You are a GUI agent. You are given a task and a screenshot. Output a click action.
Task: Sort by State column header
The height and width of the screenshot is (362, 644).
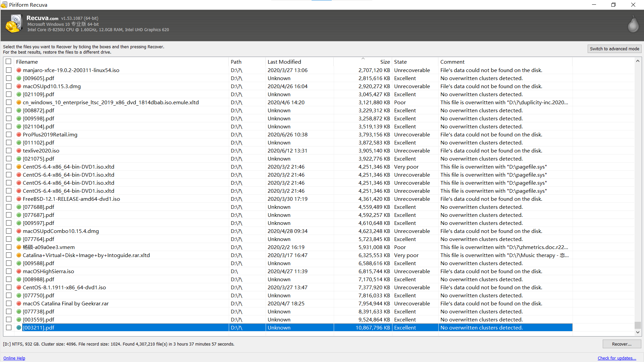click(x=415, y=62)
